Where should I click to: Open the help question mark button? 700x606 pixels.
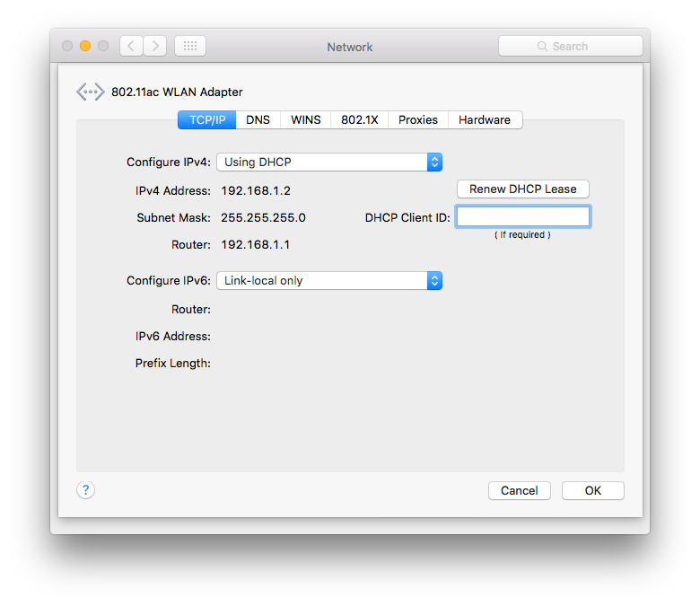pos(85,490)
